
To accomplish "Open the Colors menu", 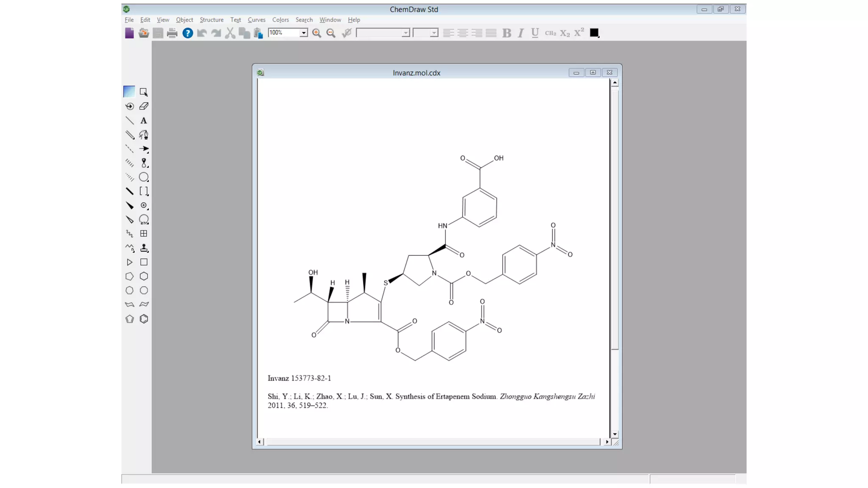I will pos(280,20).
